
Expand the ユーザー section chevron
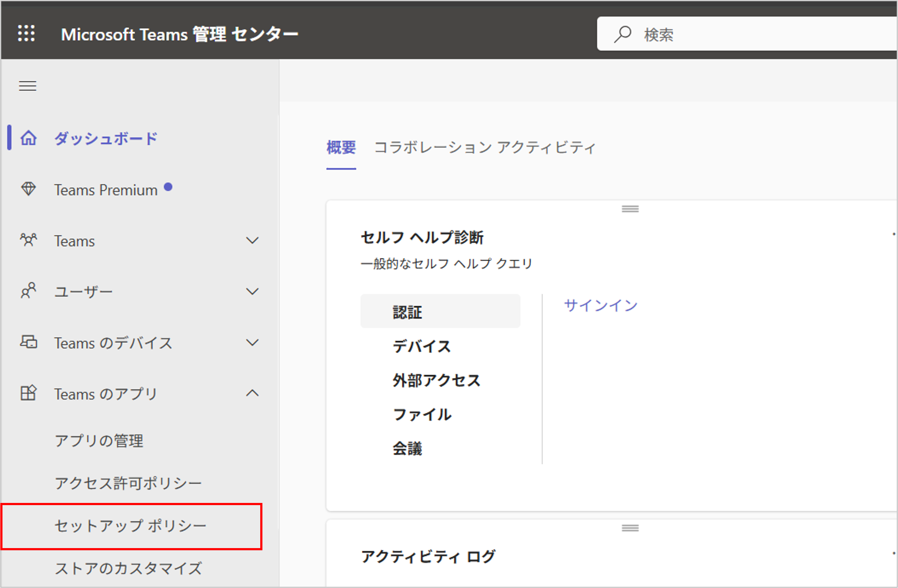(252, 291)
